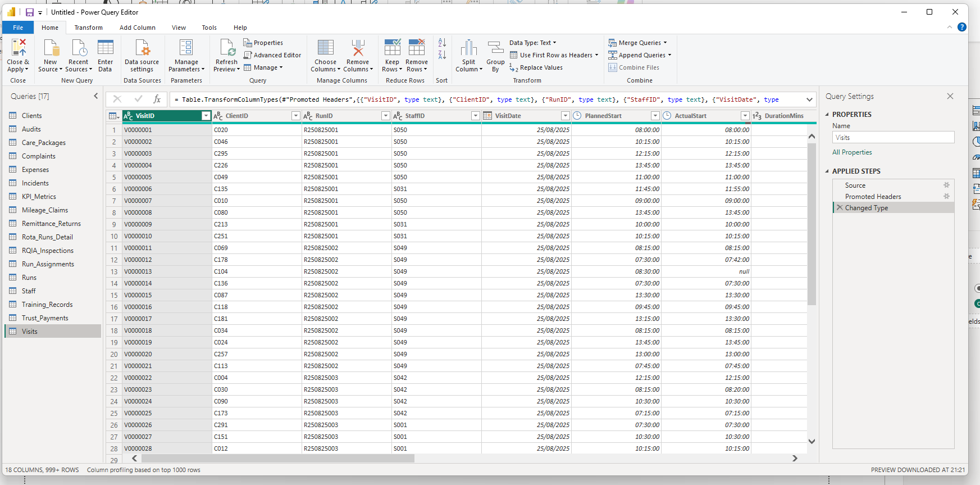Click the Split Column icon
The image size is (980, 485).
click(469, 48)
